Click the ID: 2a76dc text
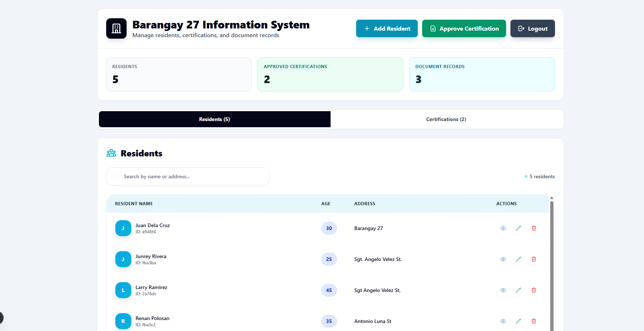644x331 pixels. [146, 294]
